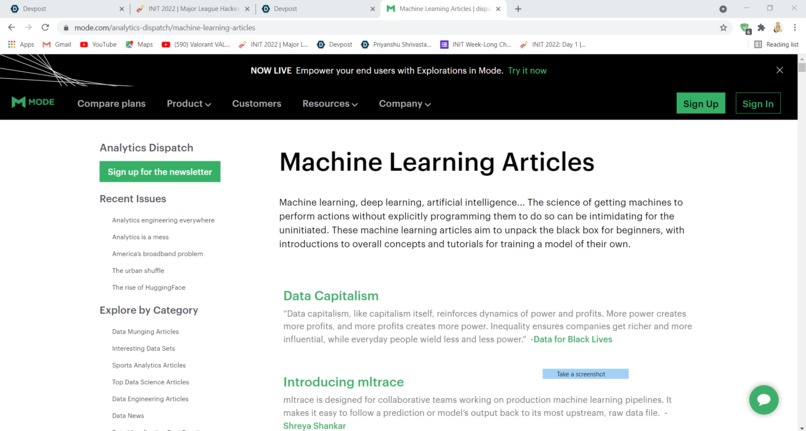
Task: Open The urban shuffle issue
Action: tap(138, 271)
